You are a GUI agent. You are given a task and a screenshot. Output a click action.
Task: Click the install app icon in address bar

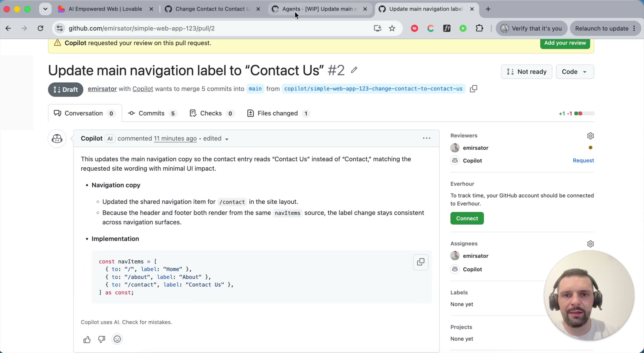pyautogui.click(x=377, y=28)
